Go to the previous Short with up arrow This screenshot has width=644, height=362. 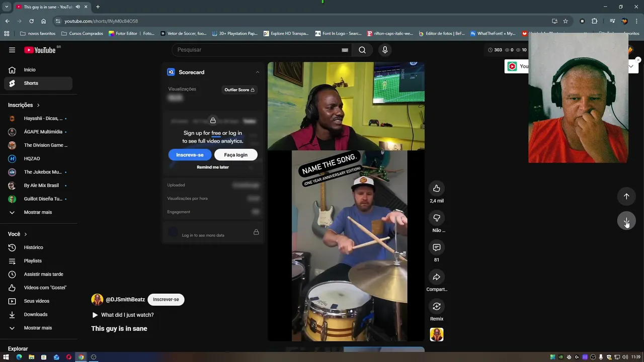click(626, 197)
